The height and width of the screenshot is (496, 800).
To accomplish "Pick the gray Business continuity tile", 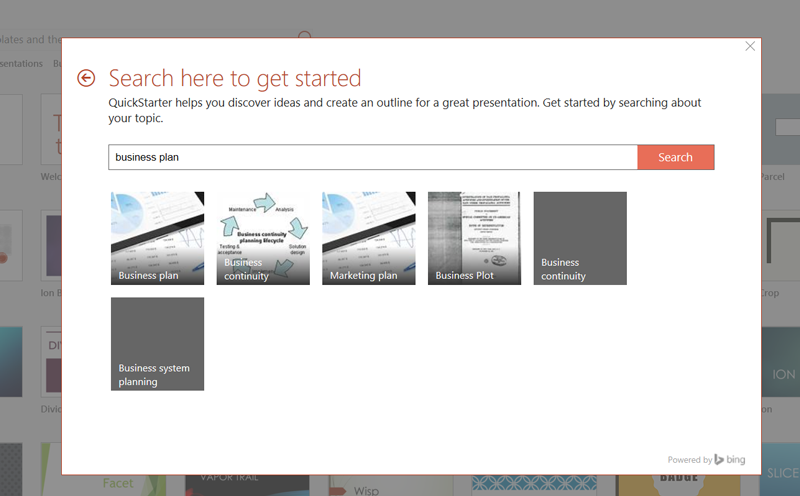I will click(x=580, y=238).
